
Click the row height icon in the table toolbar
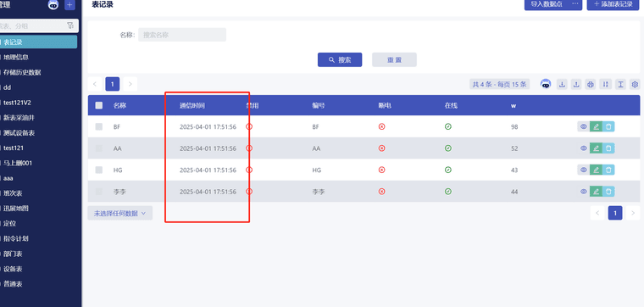tap(620, 84)
